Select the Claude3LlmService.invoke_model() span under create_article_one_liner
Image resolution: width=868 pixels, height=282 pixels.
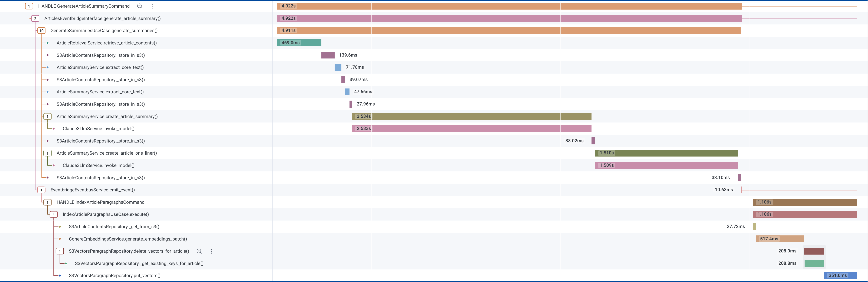tap(98, 165)
